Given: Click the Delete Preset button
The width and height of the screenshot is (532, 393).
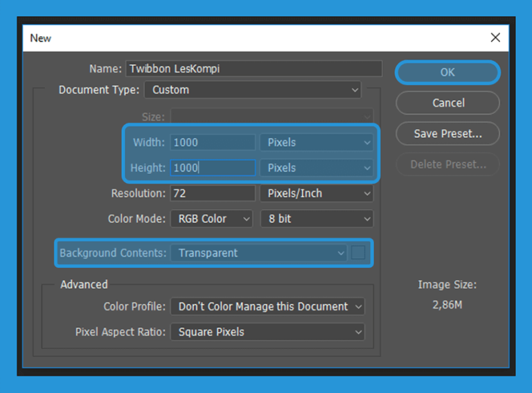Looking at the screenshot, I should tap(447, 164).
